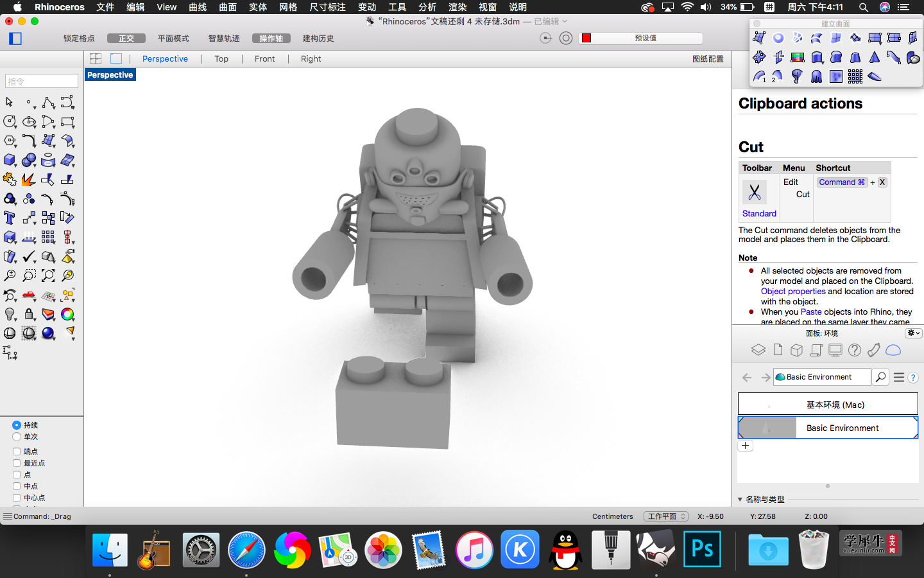The height and width of the screenshot is (578, 924).
Task: Click the puzzle piece join tool
Action: (10, 179)
